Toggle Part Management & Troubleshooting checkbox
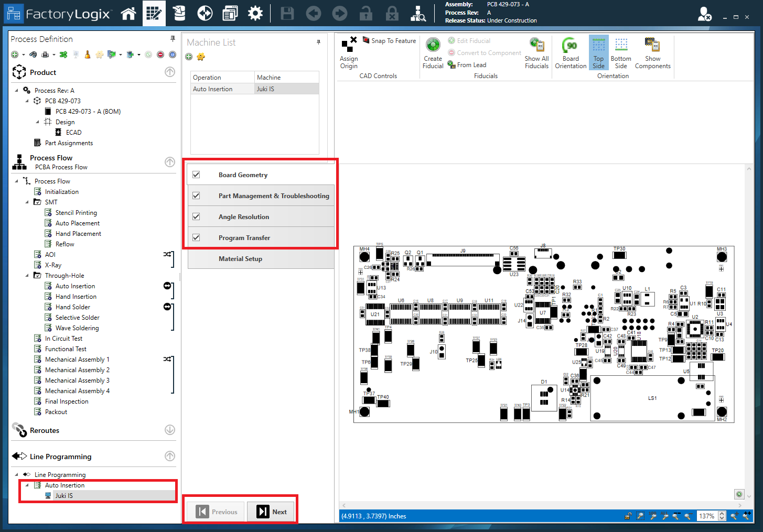Image resolution: width=763 pixels, height=532 pixels. tap(196, 196)
